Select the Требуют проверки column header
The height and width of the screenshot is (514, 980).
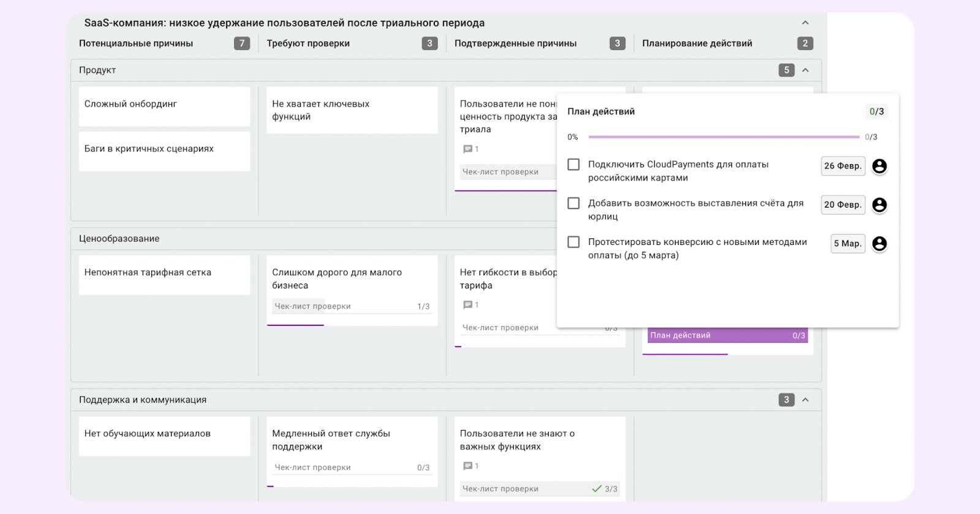click(x=308, y=43)
